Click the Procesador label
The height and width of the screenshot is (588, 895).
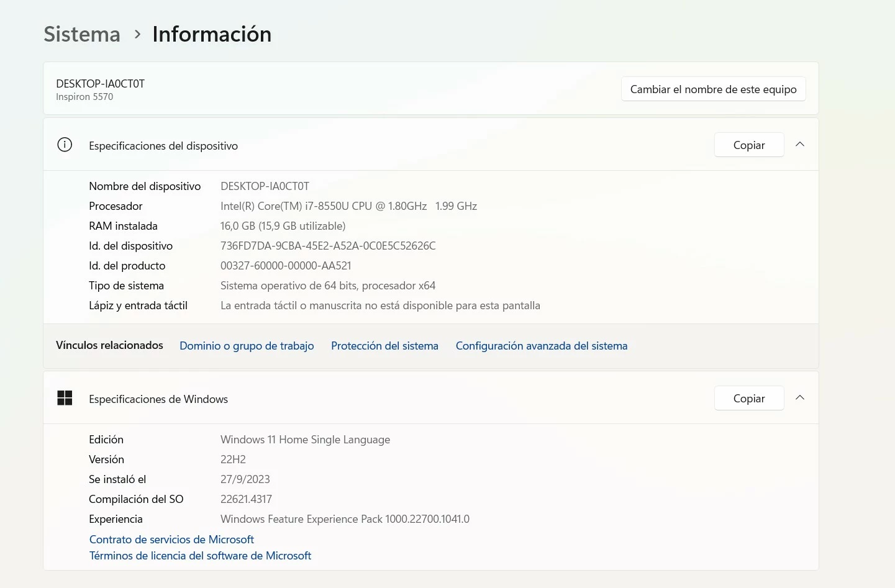(x=116, y=206)
